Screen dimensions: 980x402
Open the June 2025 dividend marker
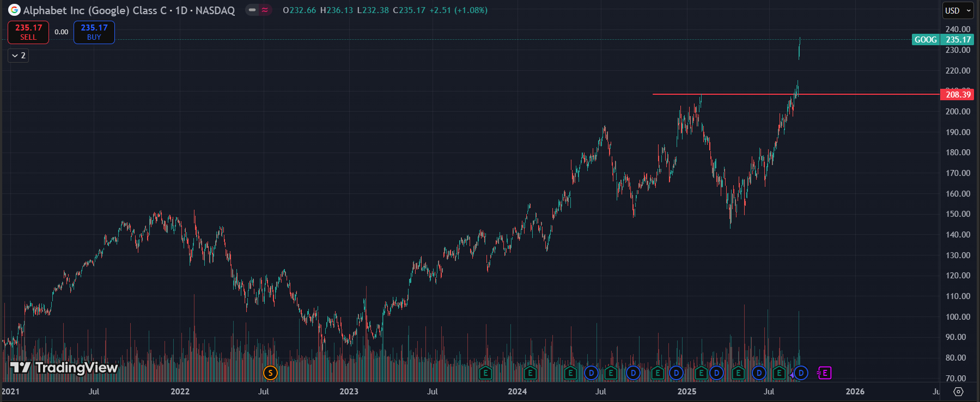tap(759, 373)
